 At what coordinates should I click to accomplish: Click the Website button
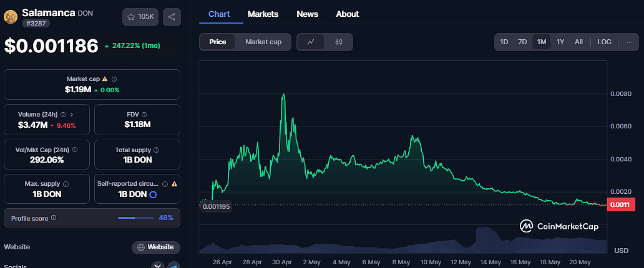(155, 247)
